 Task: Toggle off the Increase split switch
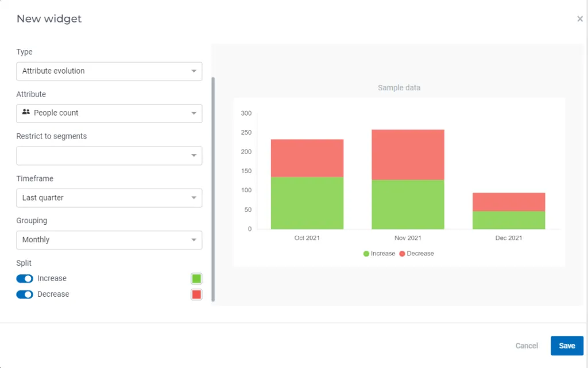coord(25,279)
